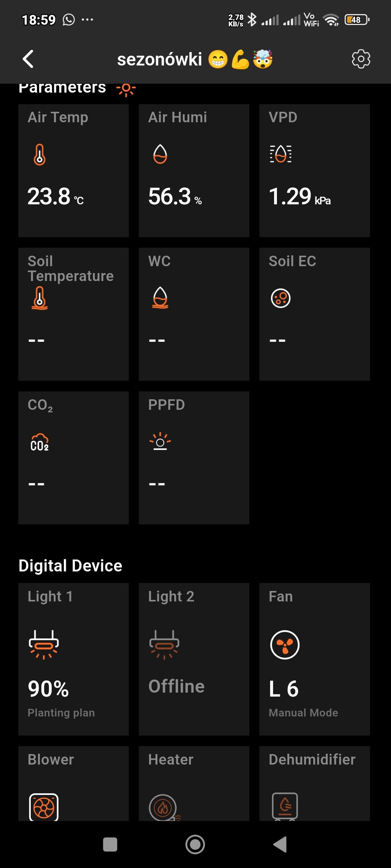
Task: Tap the Light 1 90% brightness value
Action: 49,689
